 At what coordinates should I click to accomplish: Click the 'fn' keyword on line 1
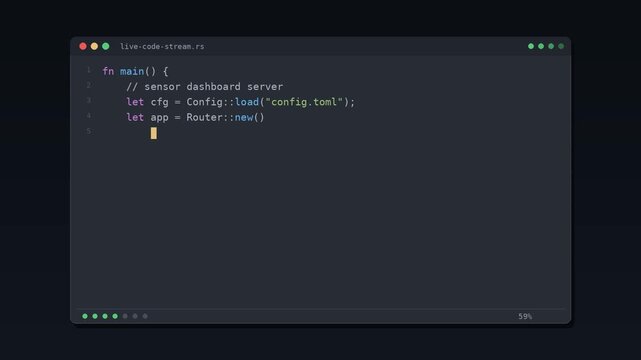click(x=108, y=71)
